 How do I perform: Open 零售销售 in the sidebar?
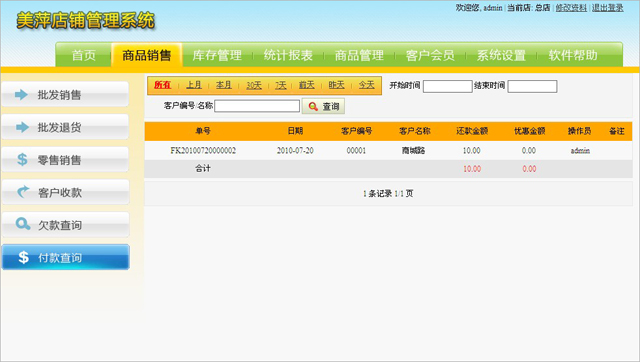pos(65,160)
